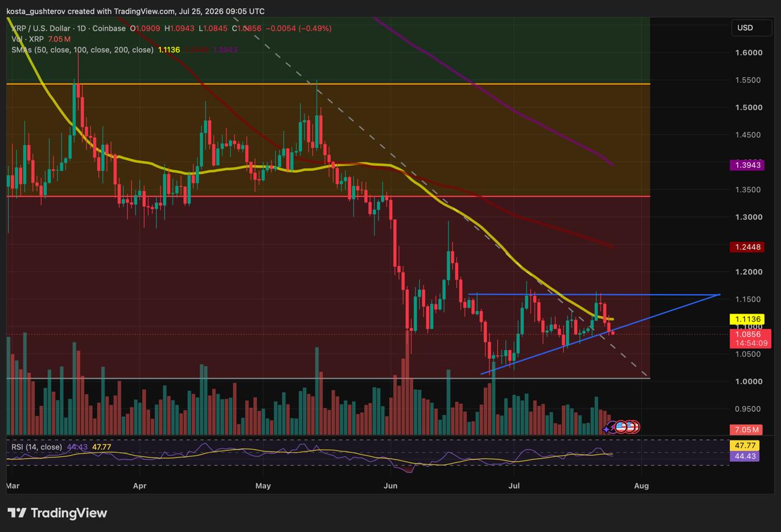Click the Mar label on time axis

[x=12, y=486]
